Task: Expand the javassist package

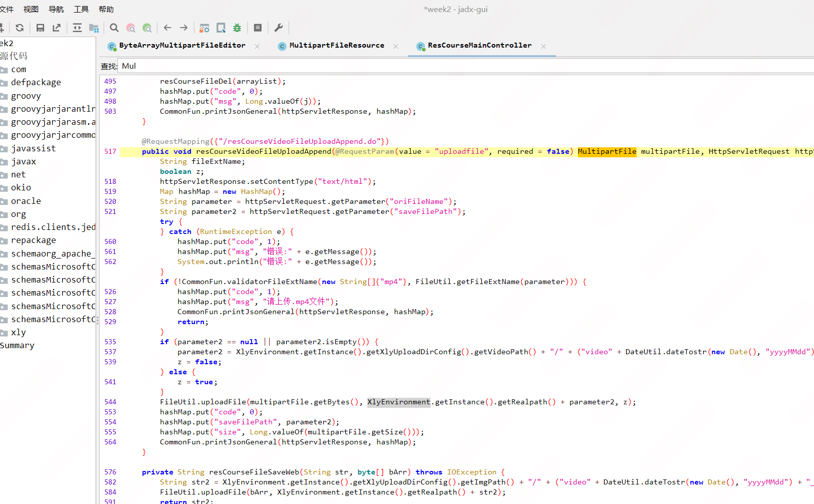Action: click(33, 148)
